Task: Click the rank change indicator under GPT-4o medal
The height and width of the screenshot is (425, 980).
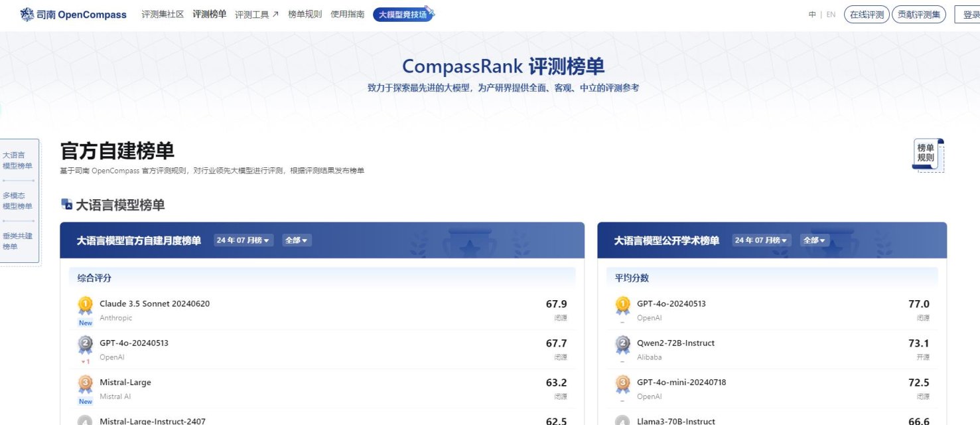Action: click(x=84, y=362)
